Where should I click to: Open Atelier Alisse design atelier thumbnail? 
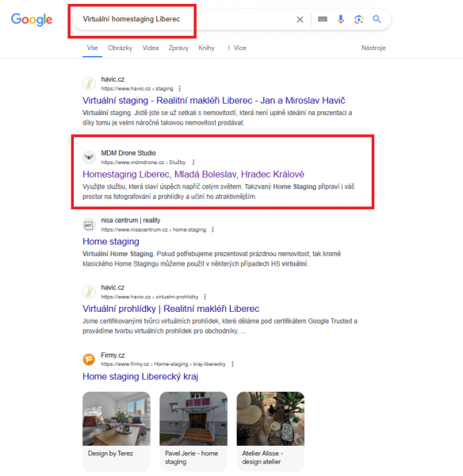(x=270, y=431)
